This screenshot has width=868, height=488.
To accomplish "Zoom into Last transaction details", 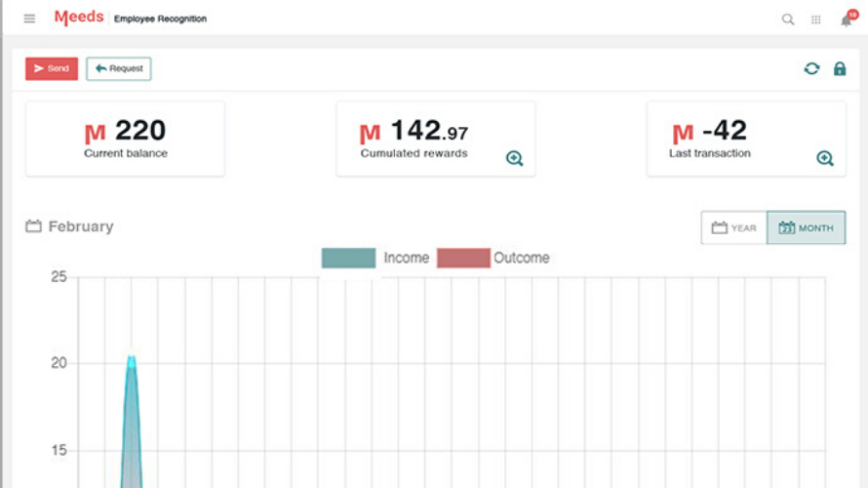I will point(825,158).
